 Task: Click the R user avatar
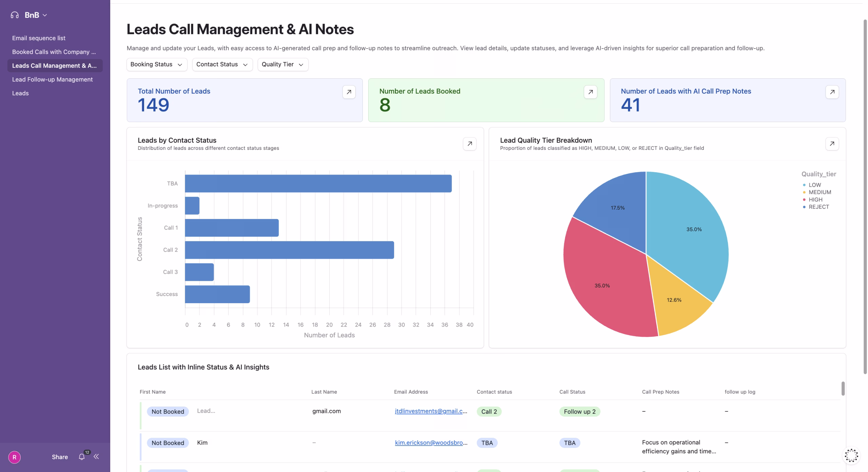pyautogui.click(x=14, y=457)
